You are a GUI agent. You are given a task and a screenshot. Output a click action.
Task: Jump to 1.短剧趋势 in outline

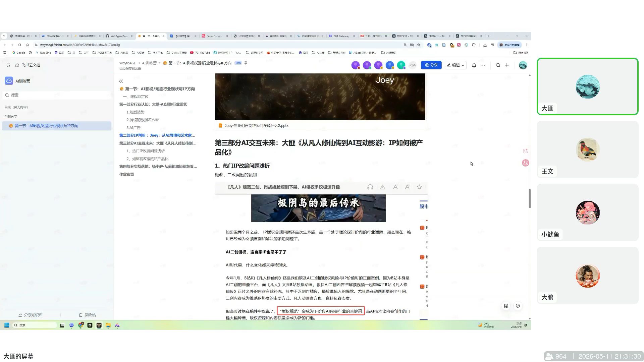click(135, 112)
